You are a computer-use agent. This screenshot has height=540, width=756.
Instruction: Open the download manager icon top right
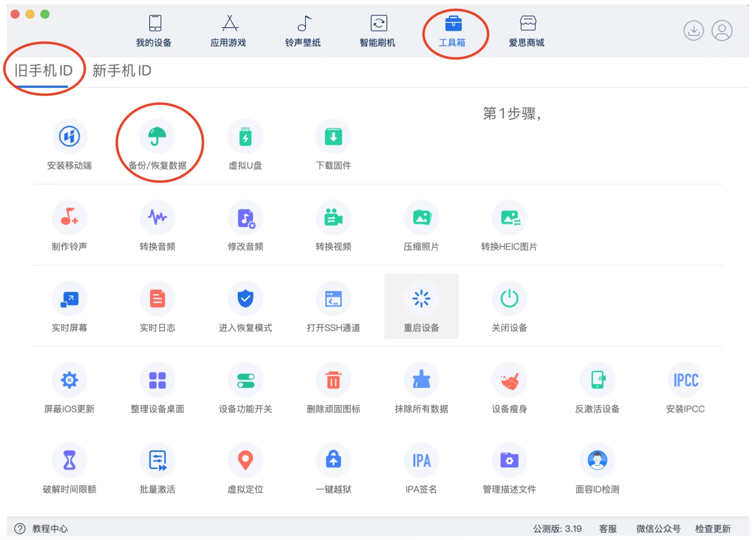click(x=693, y=30)
